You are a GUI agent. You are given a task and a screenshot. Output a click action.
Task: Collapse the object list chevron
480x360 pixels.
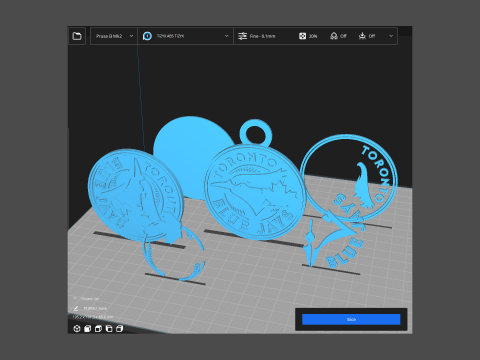[75, 298]
